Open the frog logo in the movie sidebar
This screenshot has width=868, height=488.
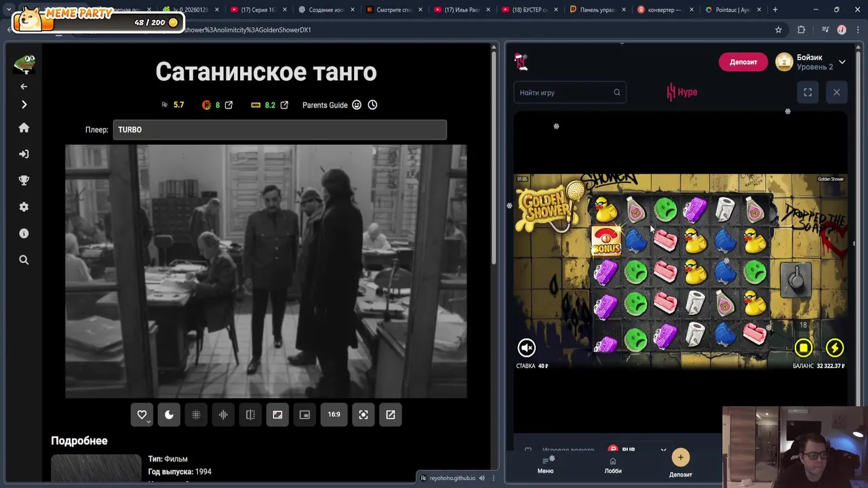click(x=24, y=63)
